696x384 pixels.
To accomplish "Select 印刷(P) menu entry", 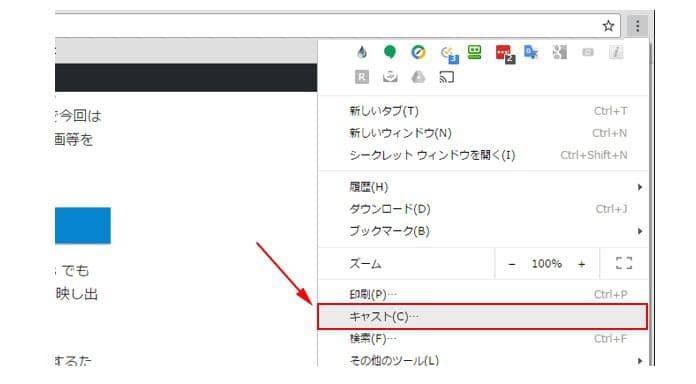I will [x=483, y=294].
